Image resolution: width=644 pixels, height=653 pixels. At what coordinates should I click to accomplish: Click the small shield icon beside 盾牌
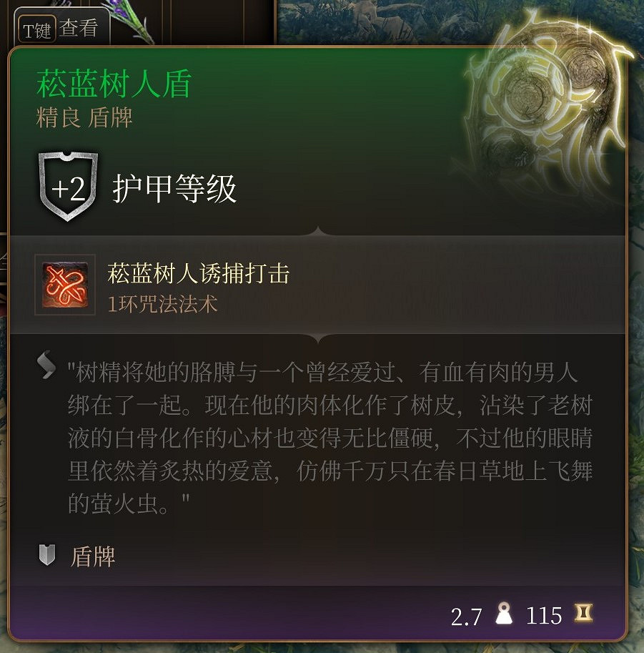(47, 555)
